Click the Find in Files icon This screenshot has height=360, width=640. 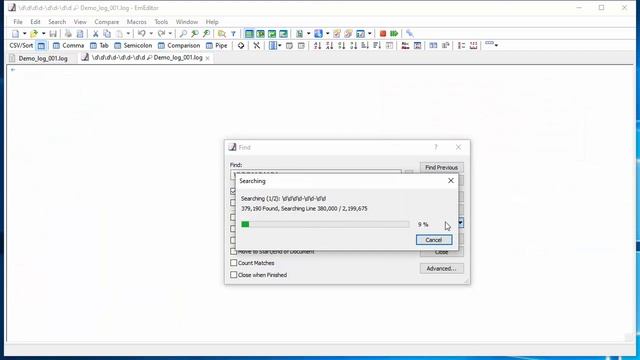(x=222, y=33)
